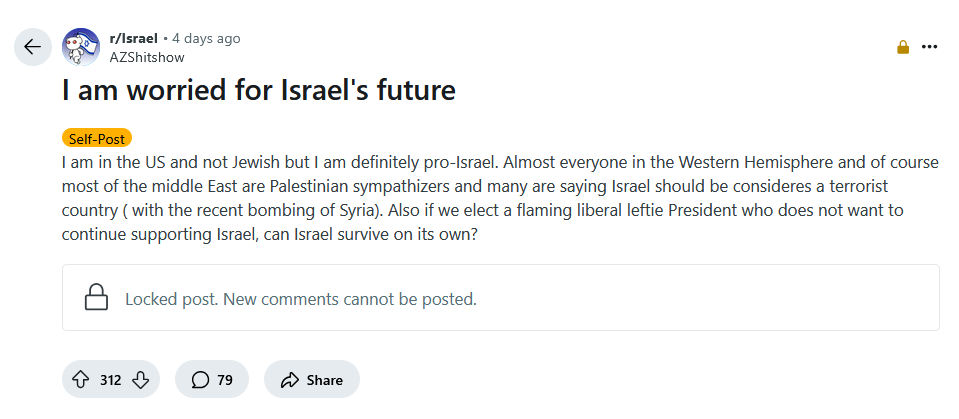The height and width of the screenshot is (419, 959).
Task: Click the gold lock icon by the options menu
Action: tap(903, 47)
